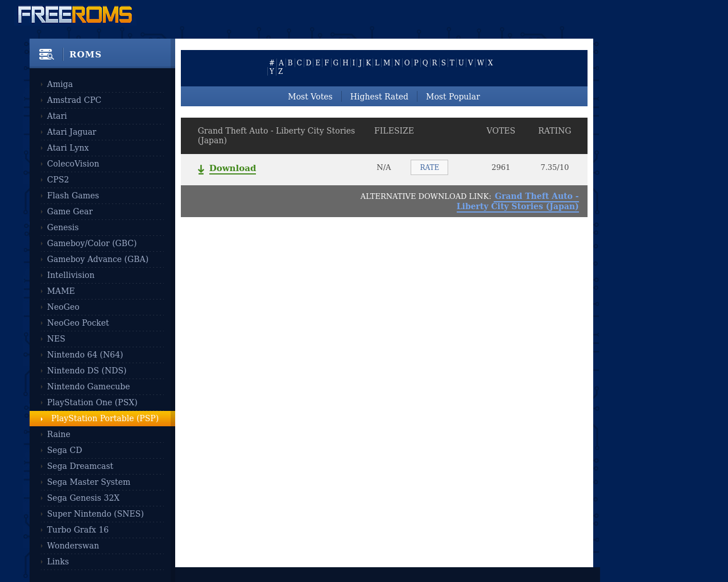This screenshot has height=582, width=728.
Task: Click the game title Grand Theft Auto header text
Action: click(x=276, y=136)
